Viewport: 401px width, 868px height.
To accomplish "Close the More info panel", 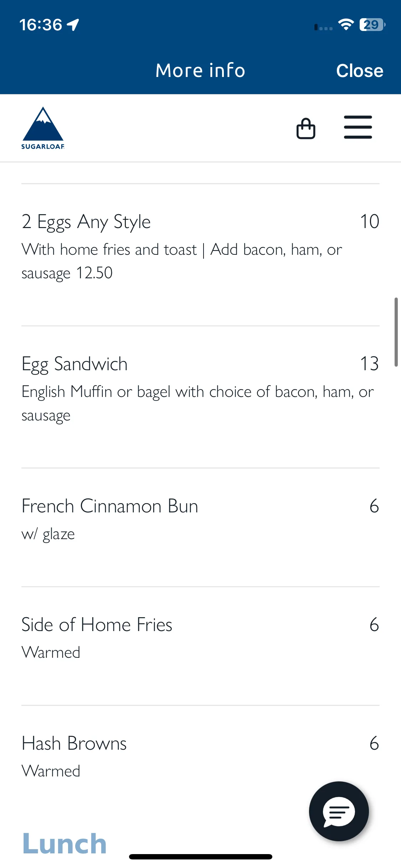I will (360, 71).
